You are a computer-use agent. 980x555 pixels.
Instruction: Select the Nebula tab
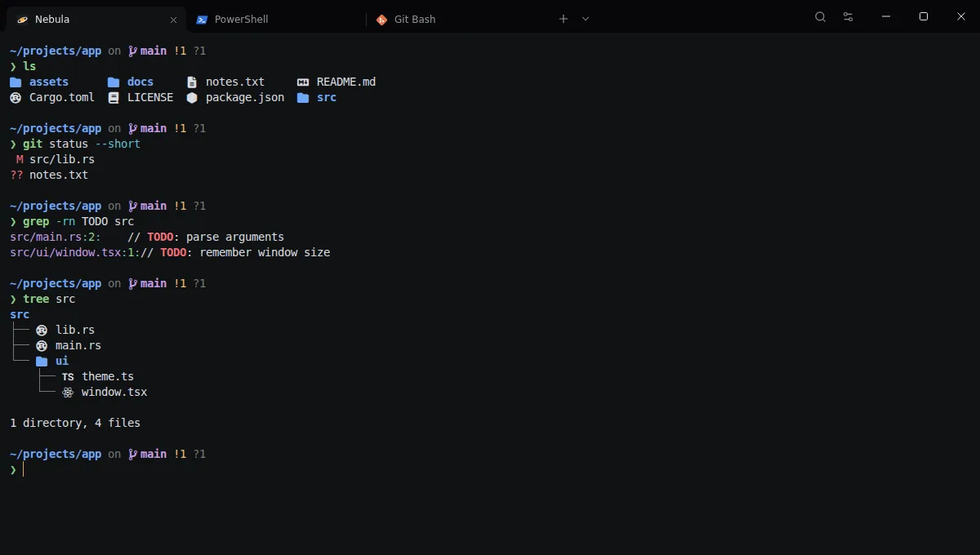click(96, 19)
